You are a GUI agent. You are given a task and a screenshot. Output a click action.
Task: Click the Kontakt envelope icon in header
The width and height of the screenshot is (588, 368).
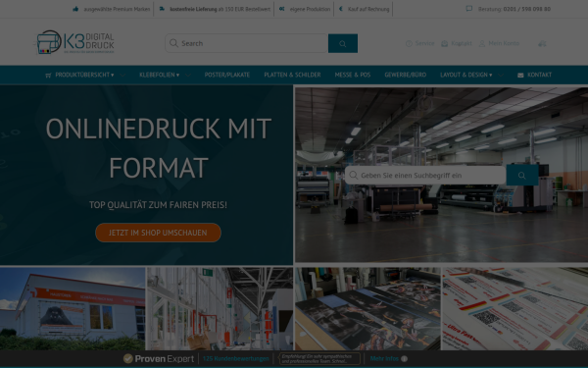tap(444, 43)
